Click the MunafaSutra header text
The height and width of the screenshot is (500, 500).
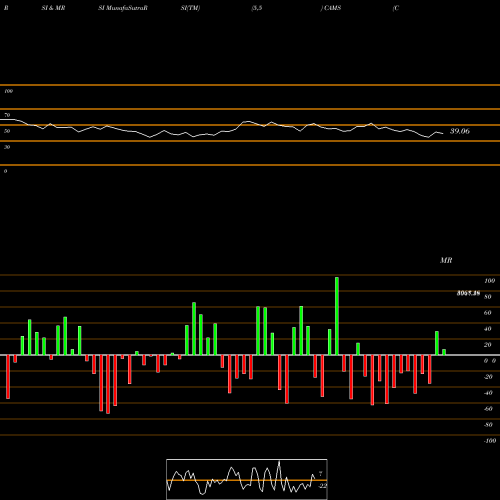pyautogui.click(x=123, y=8)
